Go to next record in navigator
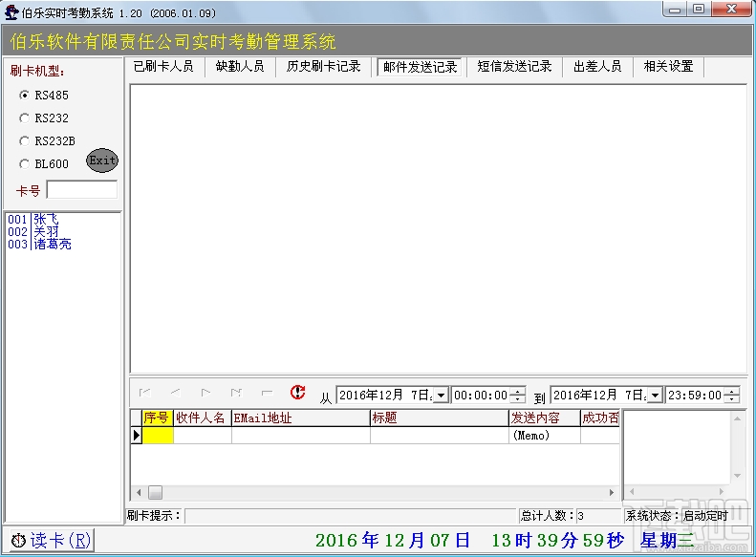The image size is (756, 557). click(205, 393)
